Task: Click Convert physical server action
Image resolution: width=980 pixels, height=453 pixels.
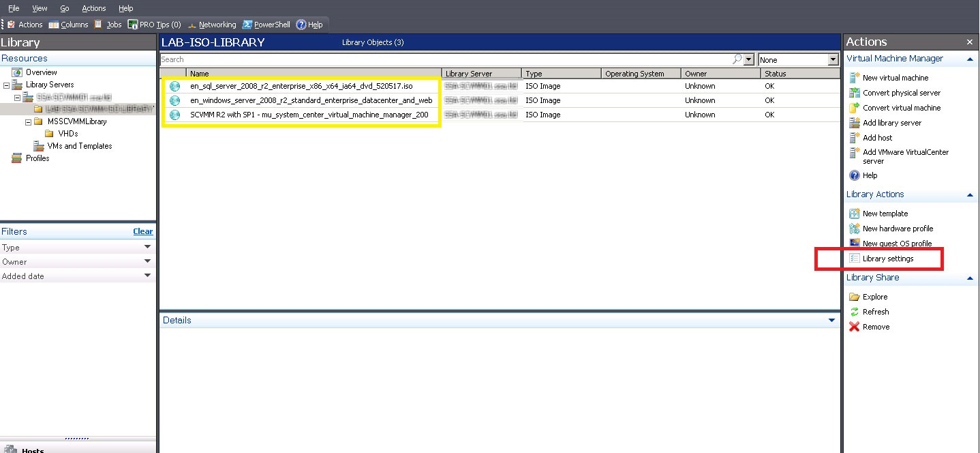Action: coord(902,93)
